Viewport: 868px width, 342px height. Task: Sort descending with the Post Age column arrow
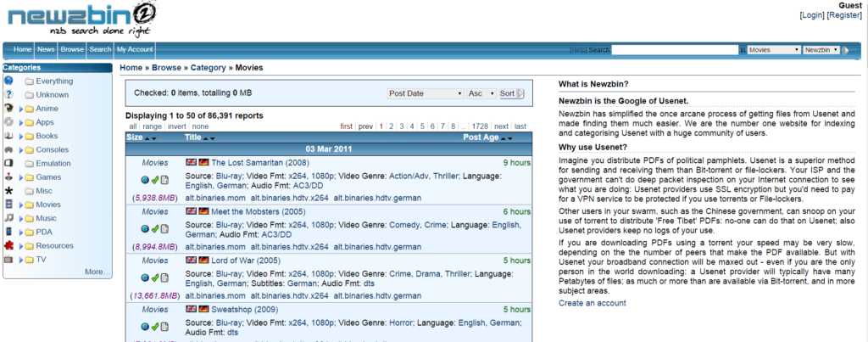pos(510,138)
